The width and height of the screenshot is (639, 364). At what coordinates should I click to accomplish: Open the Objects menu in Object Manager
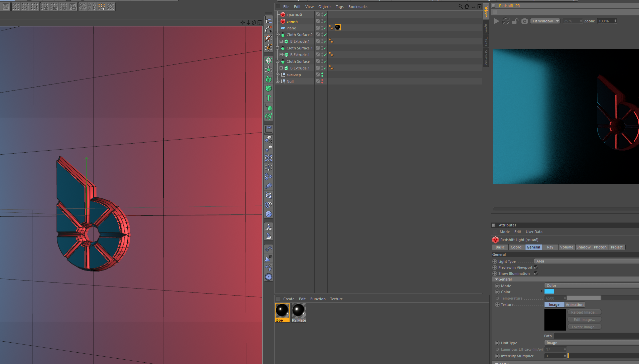pyautogui.click(x=325, y=7)
